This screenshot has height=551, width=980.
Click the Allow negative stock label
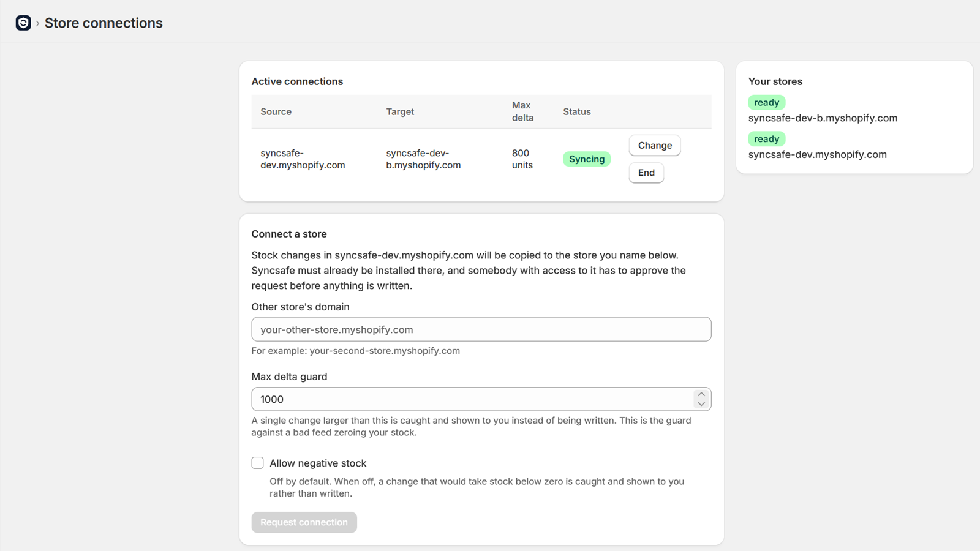318,463
